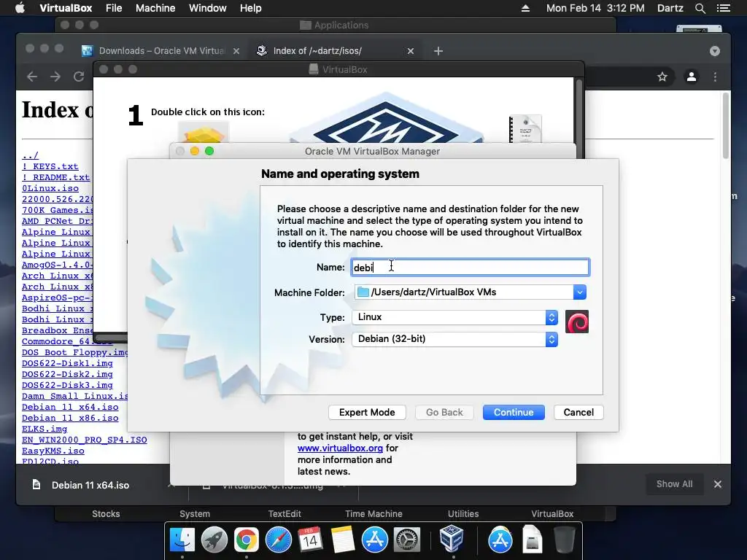Open the Apple menu
The height and width of the screenshot is (560, 747).
(20, 8)
